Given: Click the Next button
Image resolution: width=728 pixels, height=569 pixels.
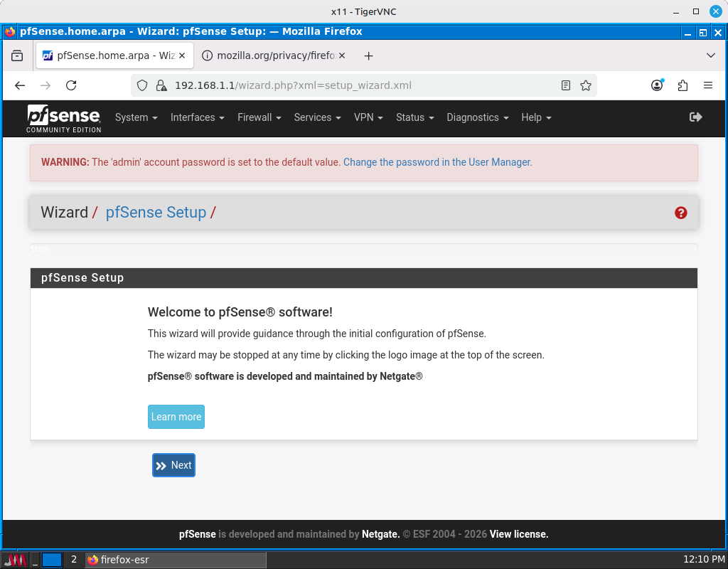Looking at the screenshot, I should 173,465.
